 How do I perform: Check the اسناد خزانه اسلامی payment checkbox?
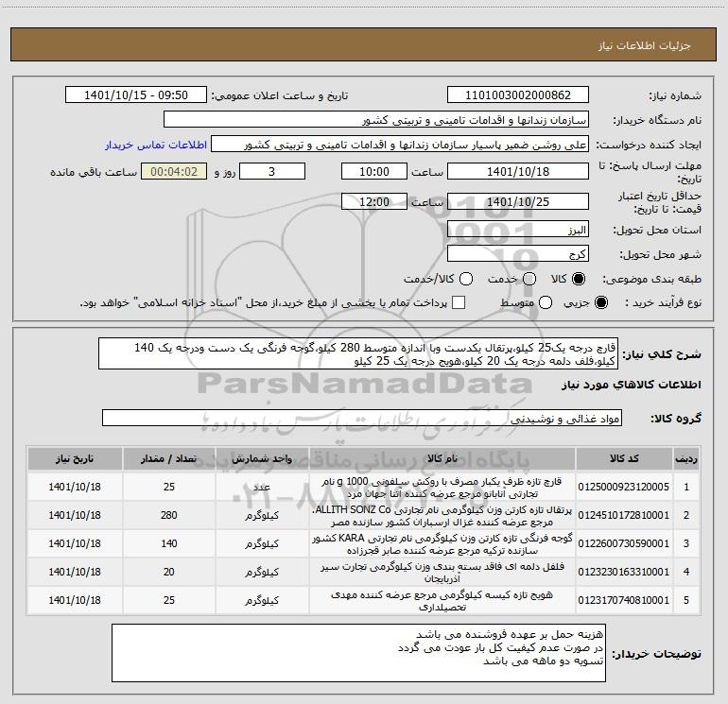click(x=459, y=302)
